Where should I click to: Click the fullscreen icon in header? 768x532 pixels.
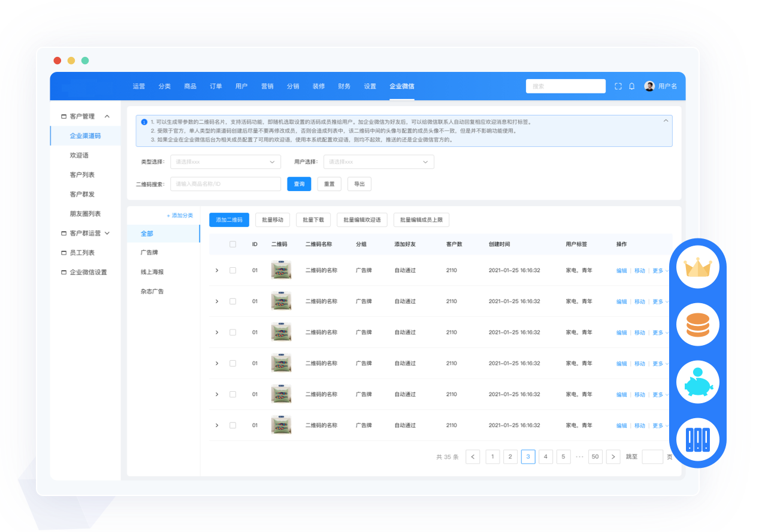point(618,86)
